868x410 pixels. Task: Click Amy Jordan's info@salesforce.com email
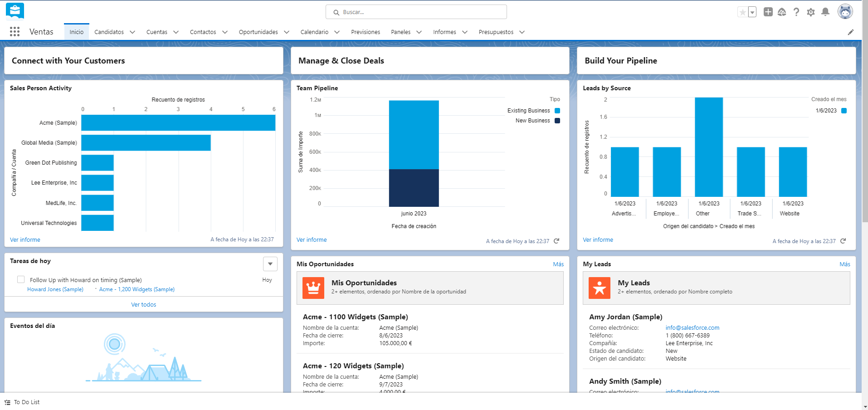tap(692, 328)
